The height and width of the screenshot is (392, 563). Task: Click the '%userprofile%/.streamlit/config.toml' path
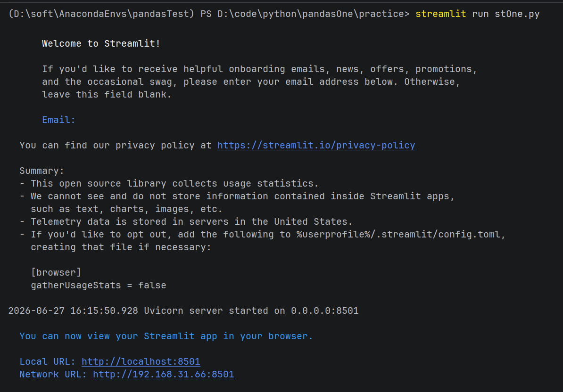[398, 235]
